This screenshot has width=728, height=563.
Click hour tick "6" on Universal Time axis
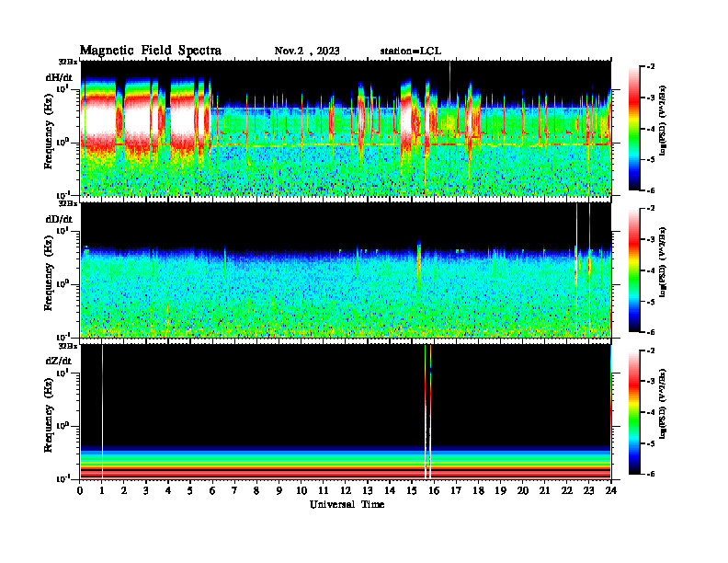pos(212,490)
